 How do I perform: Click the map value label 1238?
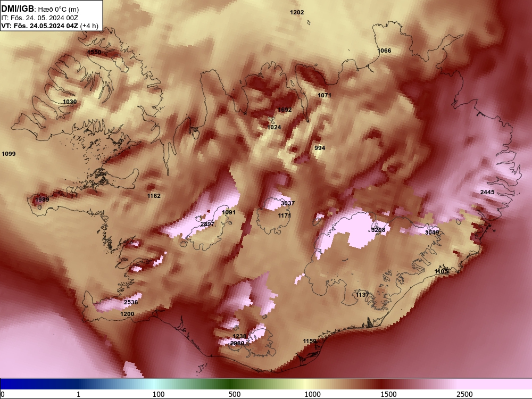tap(239, 336)
